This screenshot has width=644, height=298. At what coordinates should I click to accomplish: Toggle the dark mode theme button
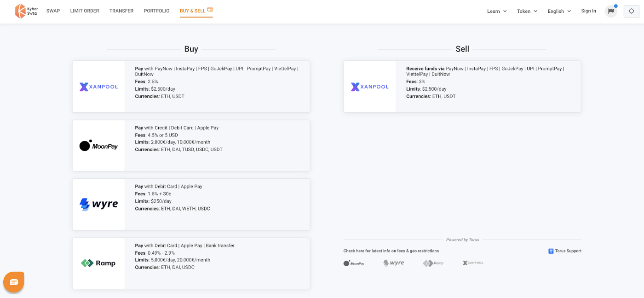click(632, 11)
